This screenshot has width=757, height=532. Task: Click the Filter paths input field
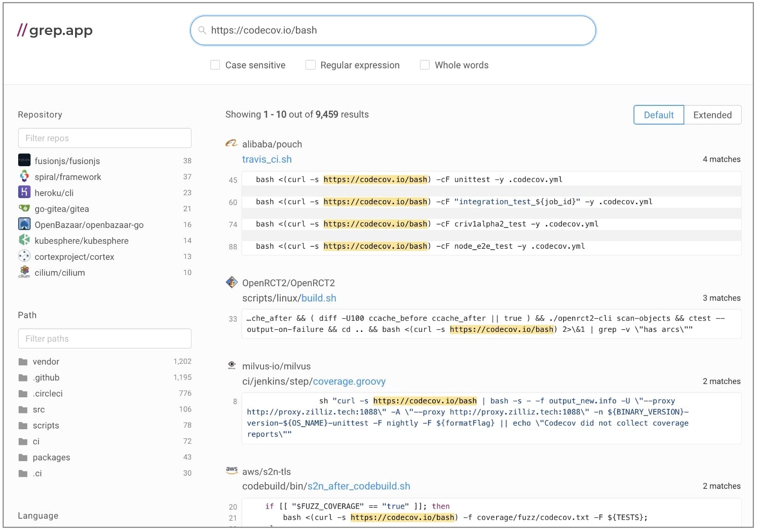coord(104,338)
